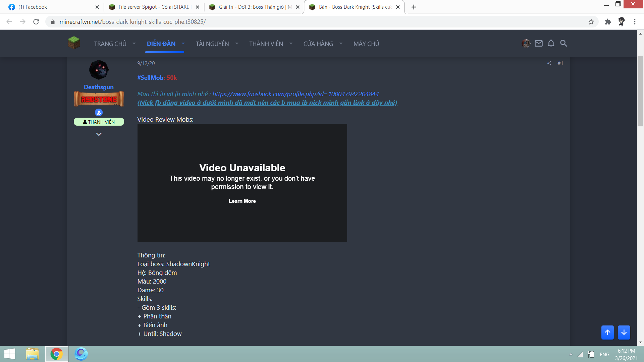Open File Explorer from the taskbar
This screenshot has width=644, height=362.
(x=32, y=354)
